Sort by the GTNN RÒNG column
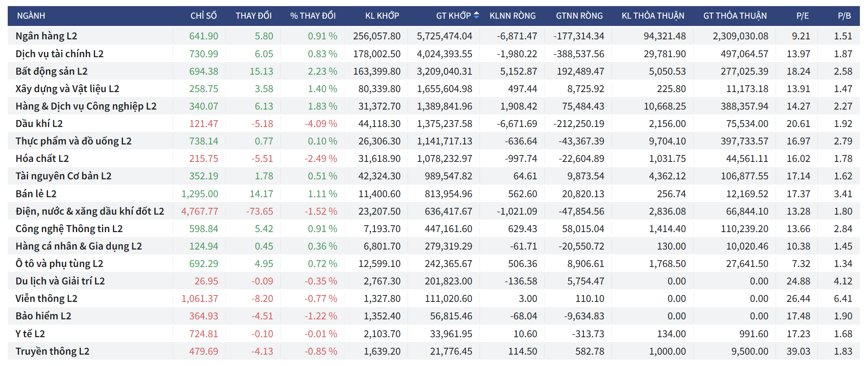This screenshot has height=366, width=868. pyautogui.click(x=579, y=16)
